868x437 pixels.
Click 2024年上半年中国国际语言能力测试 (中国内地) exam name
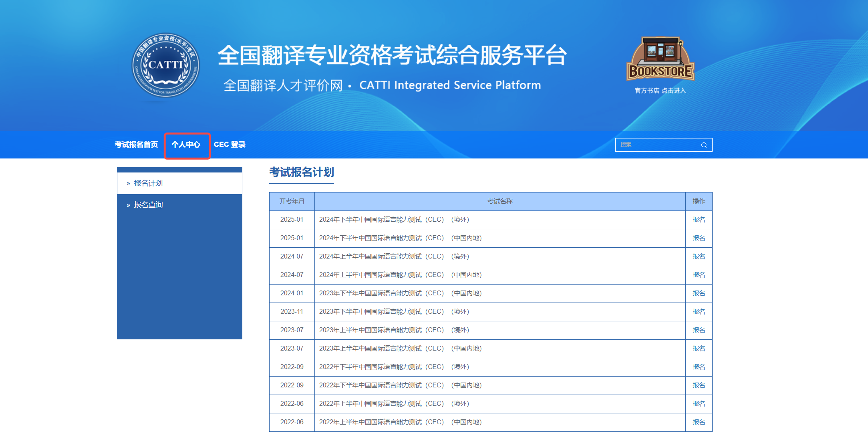click(x=401, y=275)
